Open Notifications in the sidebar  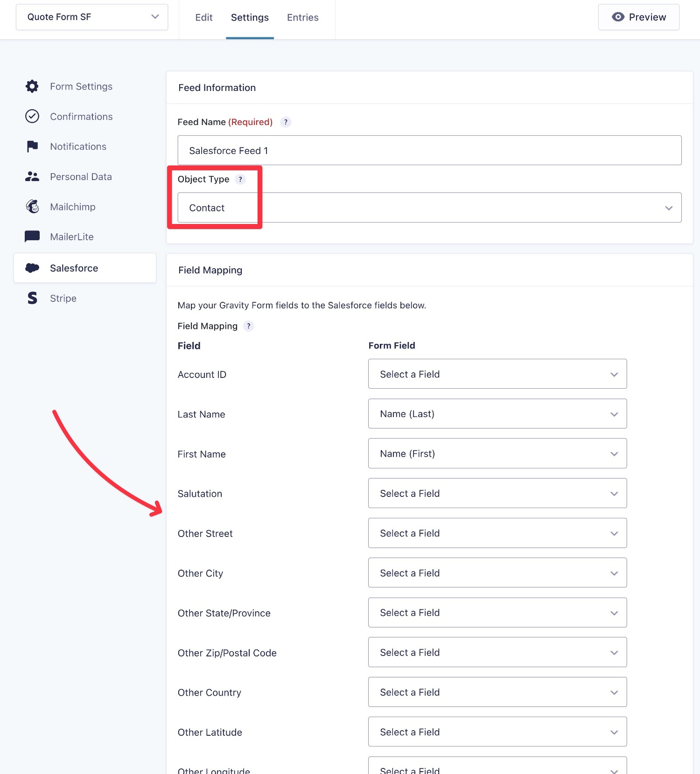click(x=78, y=146)
